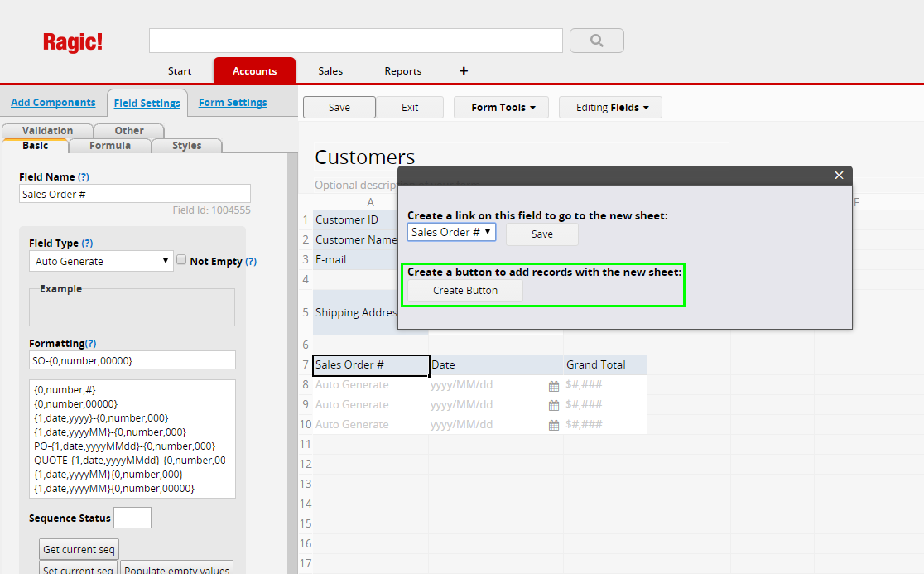This screenshot has height=574, width=924.
Task: Open help icon next to Field Name
Action: tap(83, 177)
